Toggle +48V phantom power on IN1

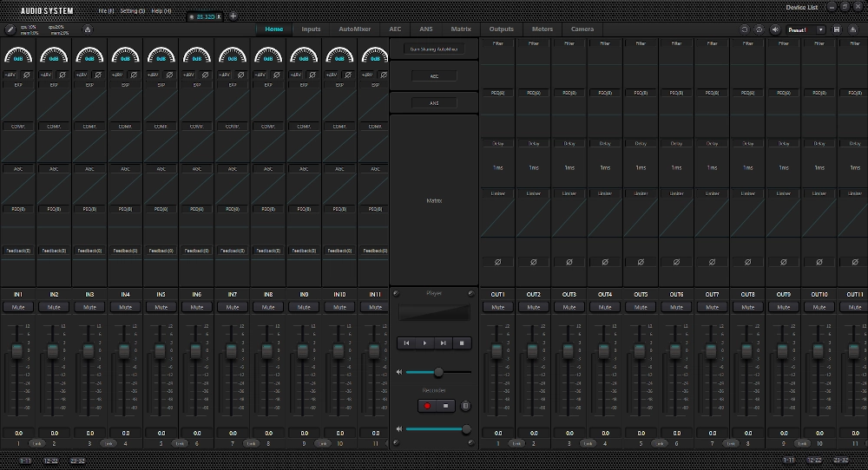point(10,75)
